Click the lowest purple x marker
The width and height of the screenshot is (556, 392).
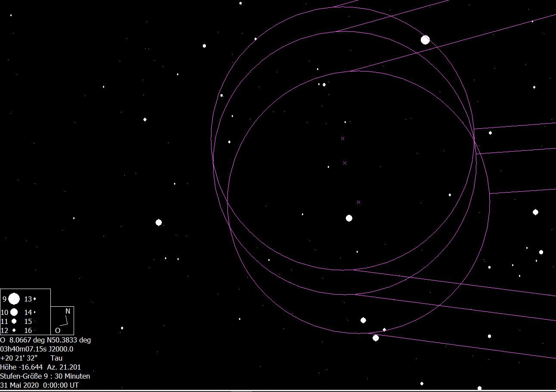(x=358, y=202)
